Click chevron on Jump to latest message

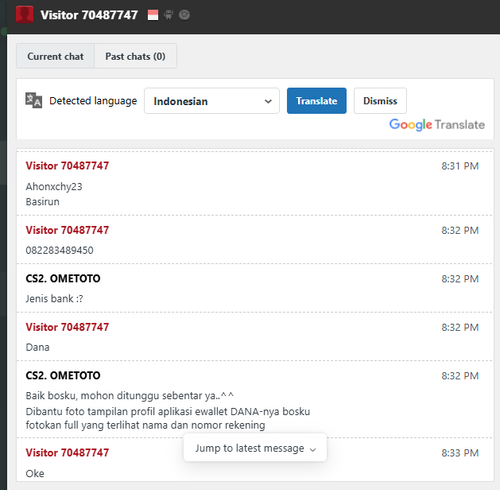point(313,450)
